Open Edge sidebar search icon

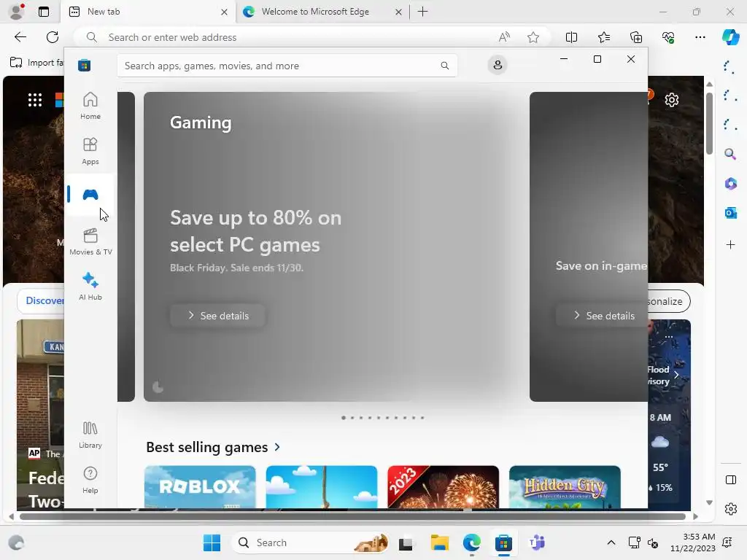click(729, 154)
